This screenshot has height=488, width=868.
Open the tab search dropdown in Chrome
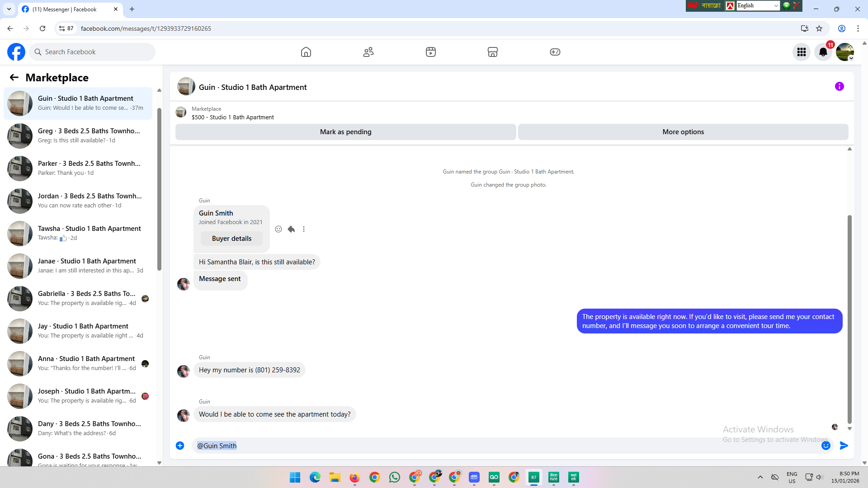(x=9, y=9)
